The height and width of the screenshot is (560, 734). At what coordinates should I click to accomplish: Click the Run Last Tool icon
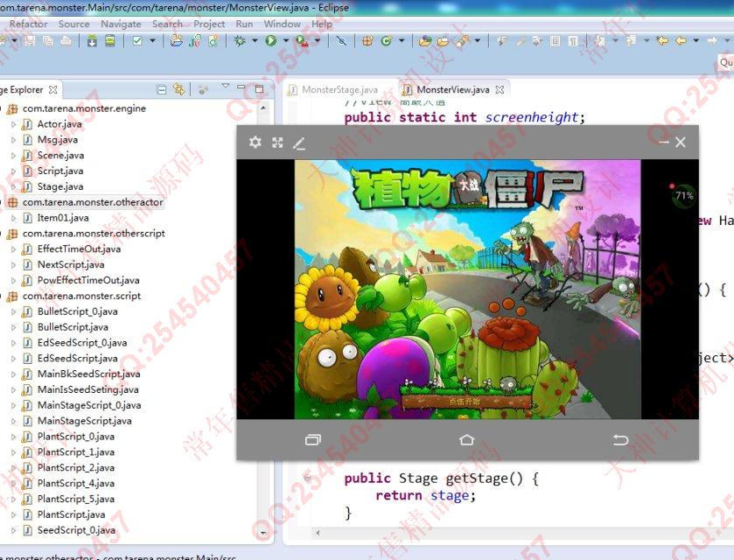tap(302, 41)
